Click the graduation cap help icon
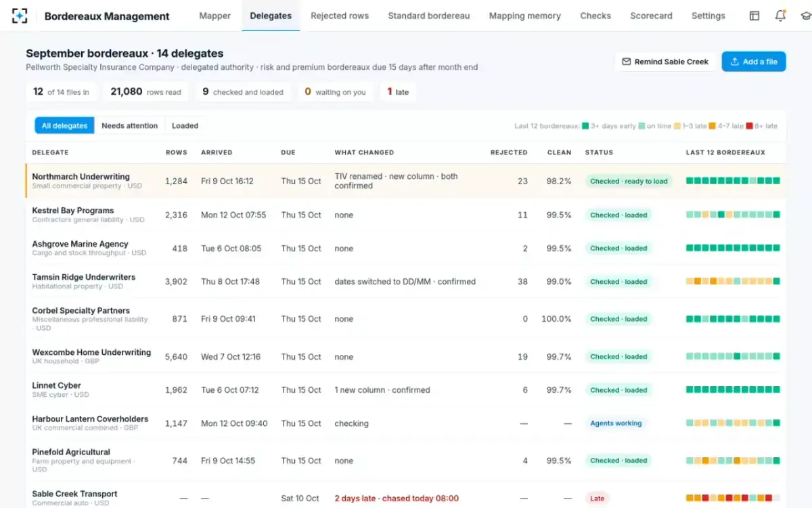812x508 pixels. (805, 16)
